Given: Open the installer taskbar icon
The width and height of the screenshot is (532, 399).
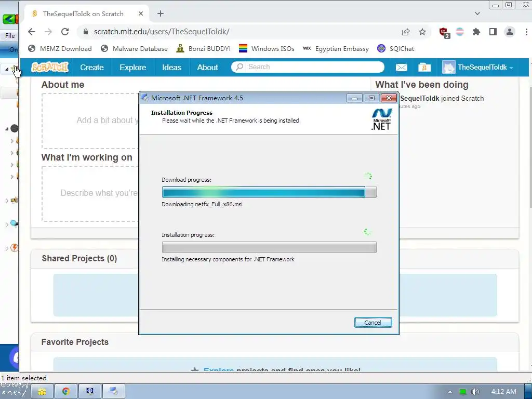Looking at the screenshot, I should [x=113, y=392].
